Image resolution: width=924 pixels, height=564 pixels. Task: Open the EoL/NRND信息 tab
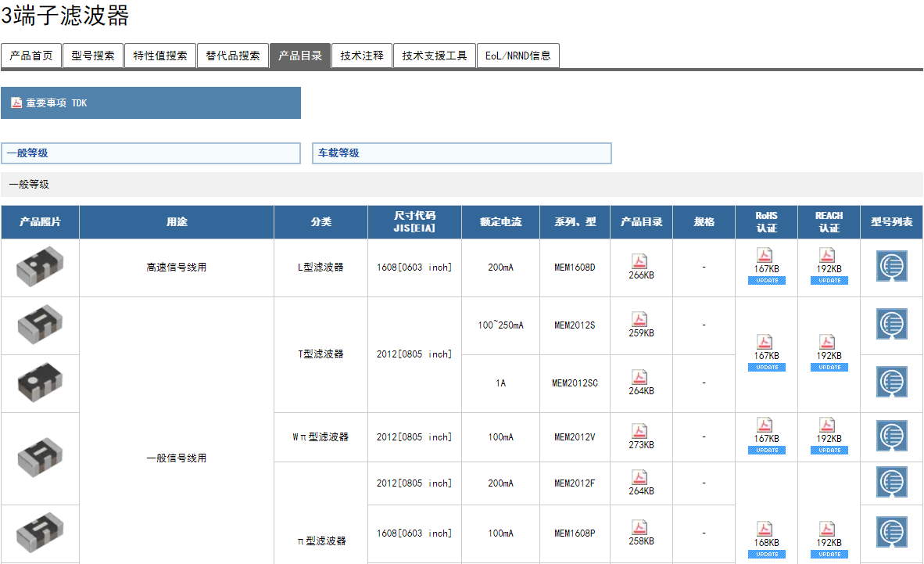pos(518,56)
